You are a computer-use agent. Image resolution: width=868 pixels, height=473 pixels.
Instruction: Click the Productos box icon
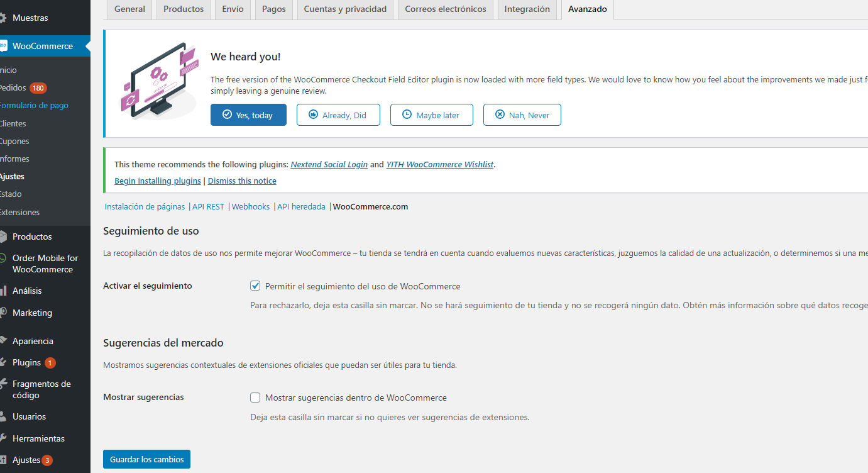(3, 237)
